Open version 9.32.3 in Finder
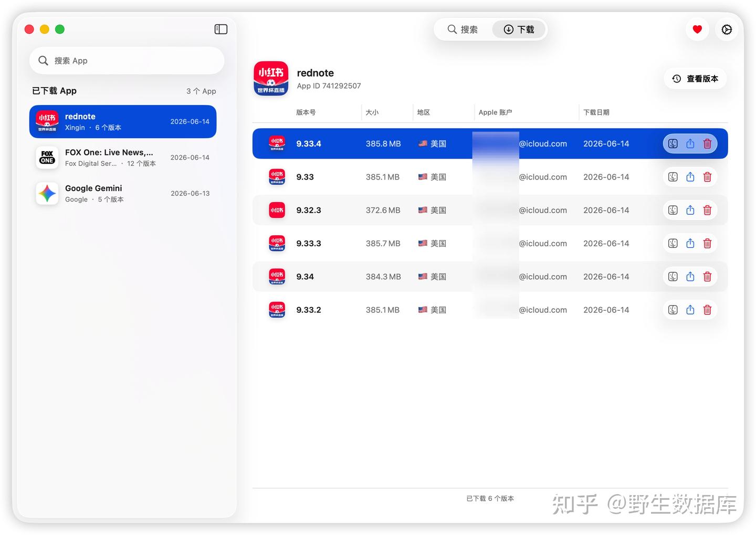 click(673, 210)
